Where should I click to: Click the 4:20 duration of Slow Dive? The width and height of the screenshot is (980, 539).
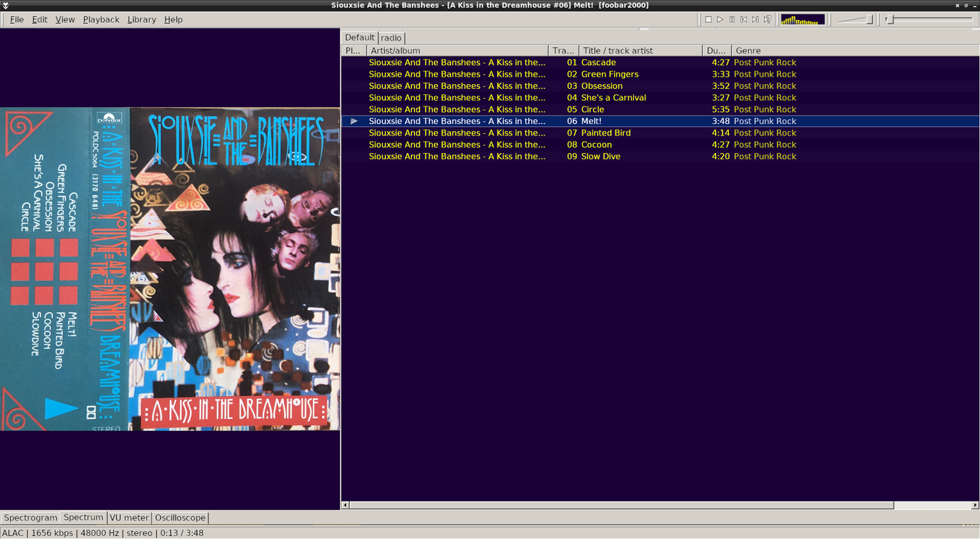pos(720,156)
